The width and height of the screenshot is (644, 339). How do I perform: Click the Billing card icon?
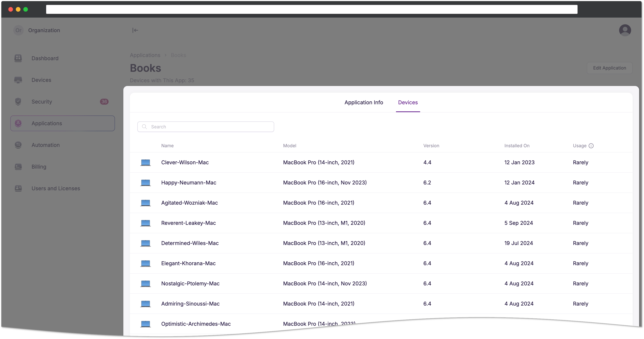coord(18,167)
